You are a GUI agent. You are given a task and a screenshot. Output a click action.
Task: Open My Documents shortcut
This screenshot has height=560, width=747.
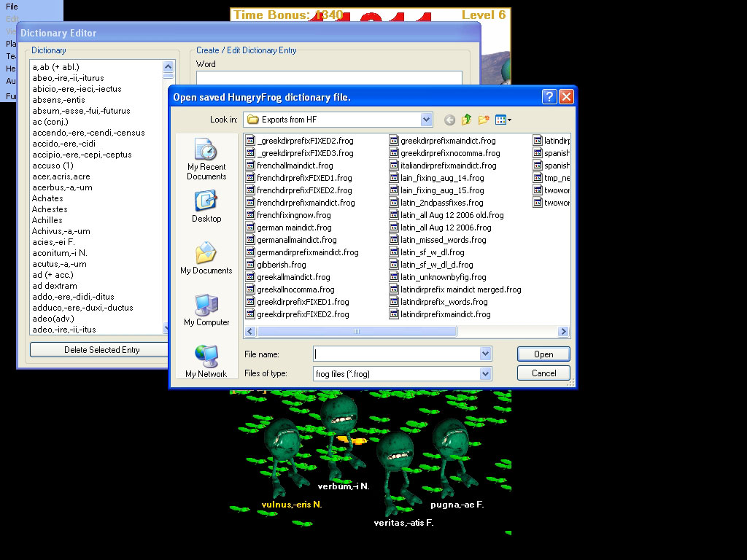(x=206, y=259)
